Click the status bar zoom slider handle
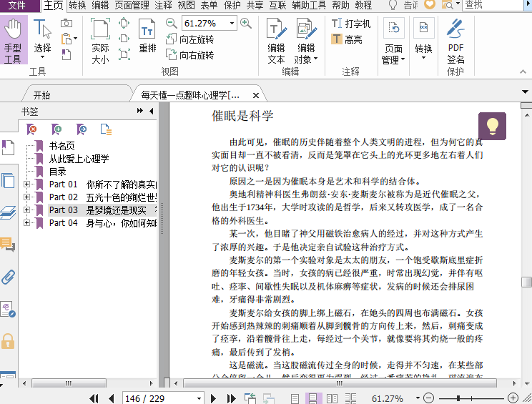Screen dimensions: 532x404 click(458, 398)
